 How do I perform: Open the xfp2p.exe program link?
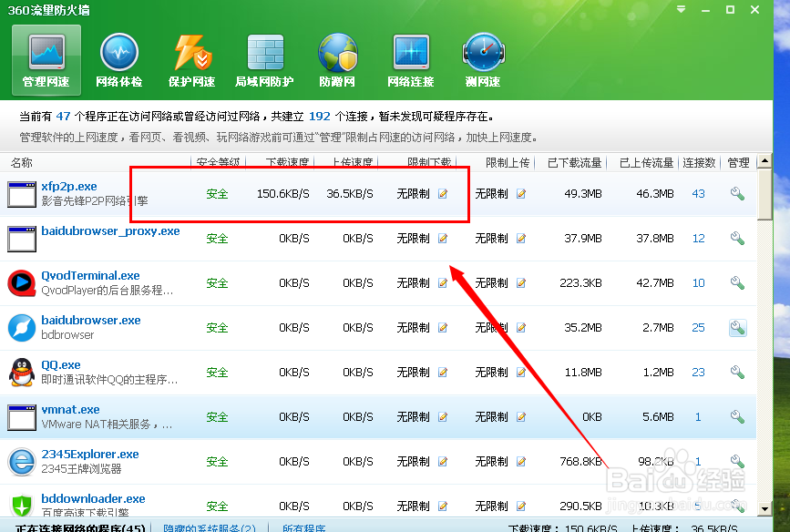(x=69, y=187)
